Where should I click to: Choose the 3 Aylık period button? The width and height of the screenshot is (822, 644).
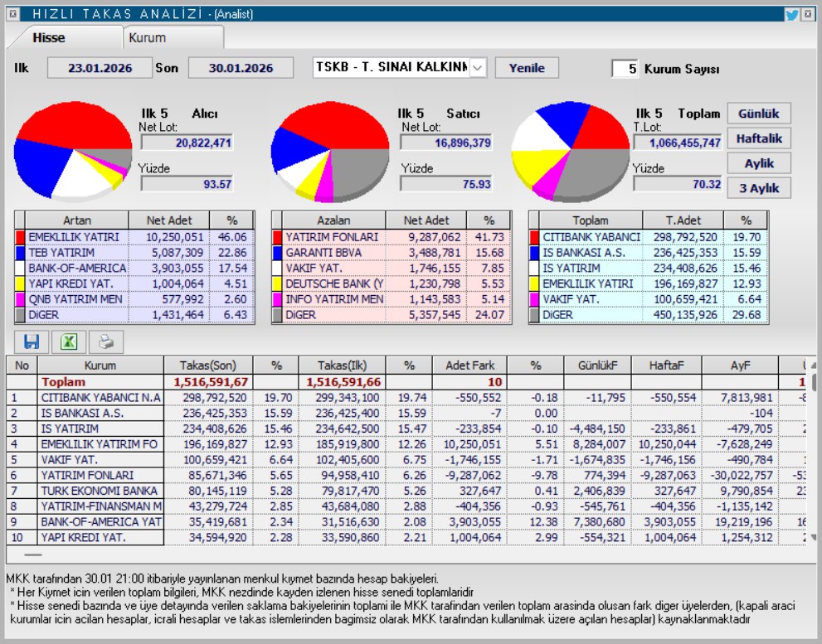click(759, 188)
